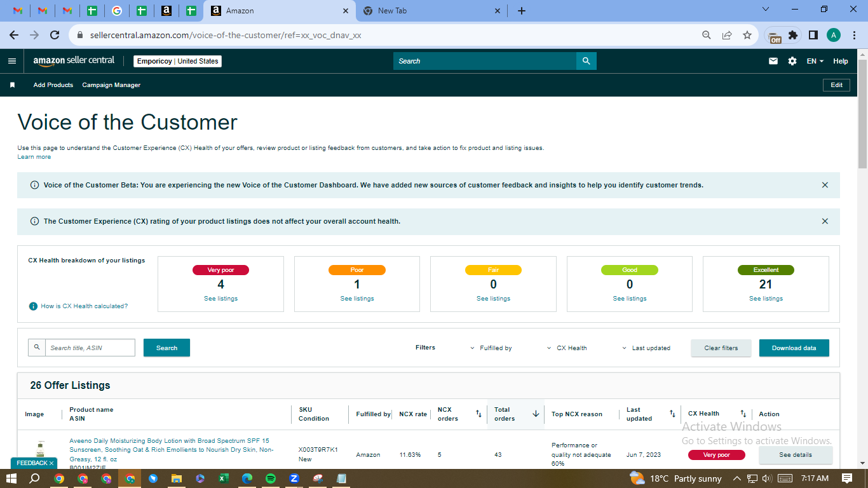Open buyer messages envelope icon

pyautogui.click(x=773, y=61)
